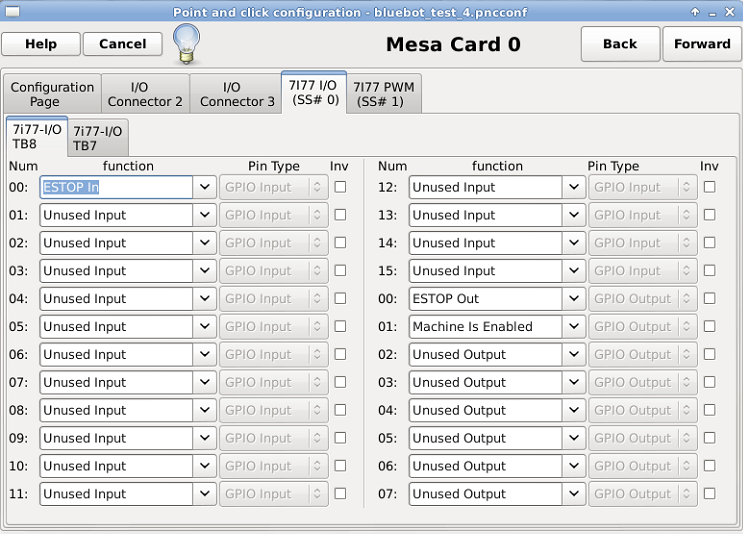Viewport: 743px width, 534px height.
Task: Open dropdown for Machine Is Enabled function
Action: point(574,326)
